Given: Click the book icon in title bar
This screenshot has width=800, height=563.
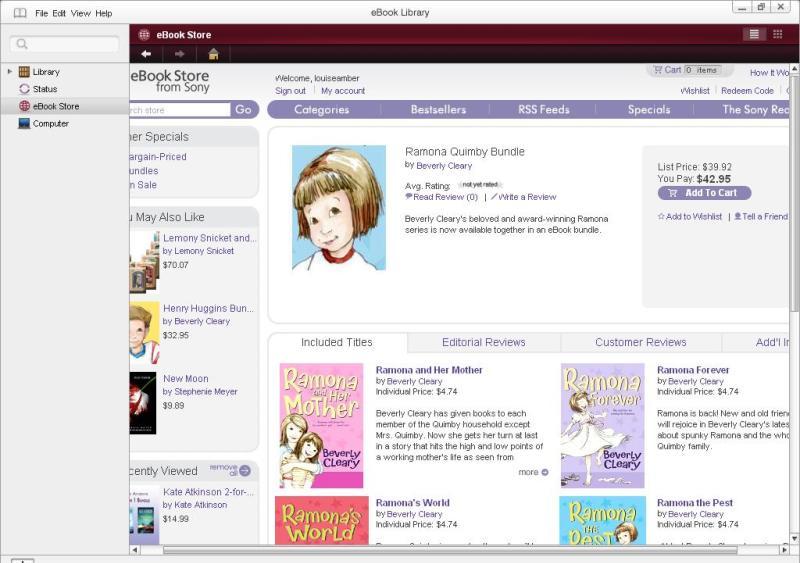Looking at the screenshot, I should (20, 13).
